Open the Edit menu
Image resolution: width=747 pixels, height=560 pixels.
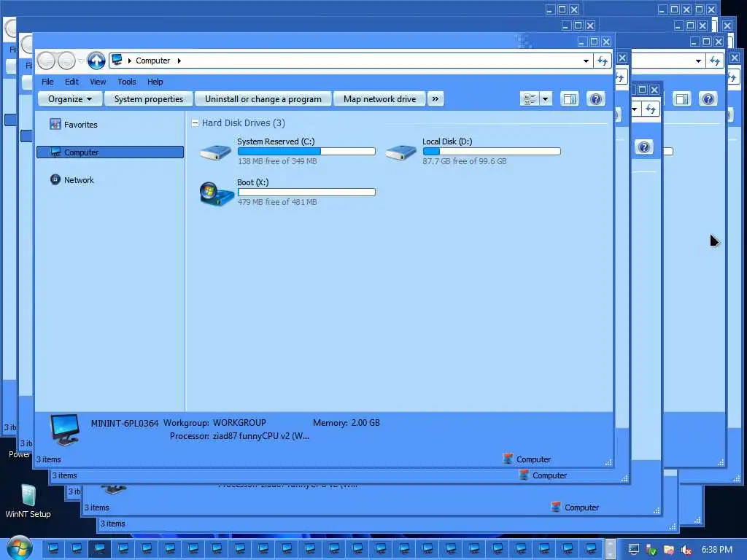pyautogui.click(x=71, y=82)
